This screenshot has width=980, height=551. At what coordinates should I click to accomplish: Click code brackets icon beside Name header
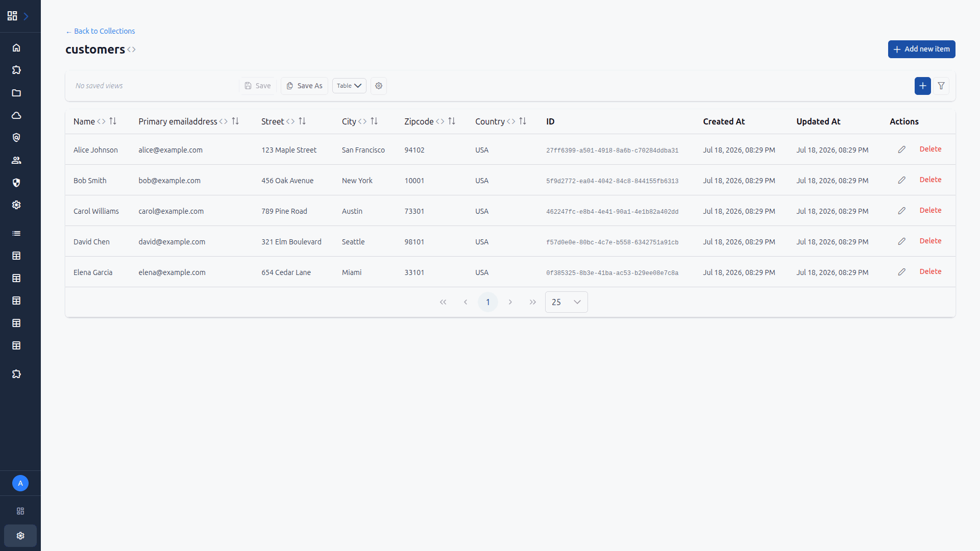101,121
